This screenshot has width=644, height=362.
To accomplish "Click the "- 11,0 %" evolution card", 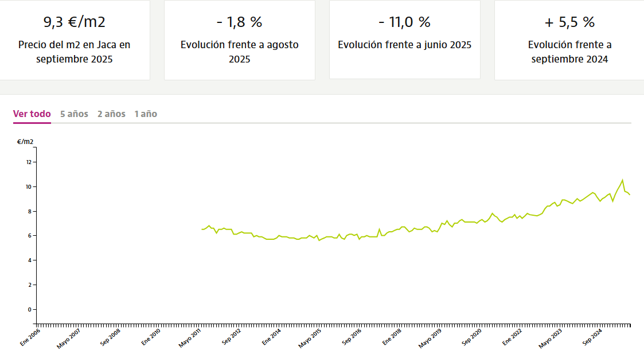I will coord(404,40).
